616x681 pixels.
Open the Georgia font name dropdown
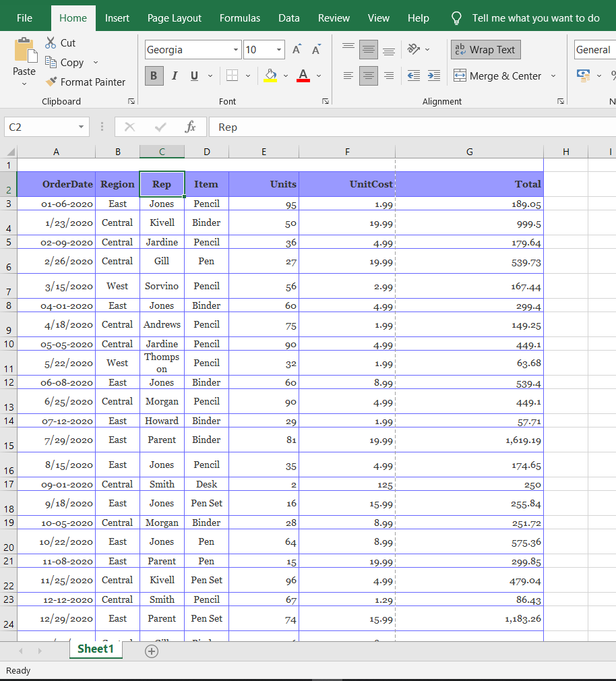[x=235, y=49]
